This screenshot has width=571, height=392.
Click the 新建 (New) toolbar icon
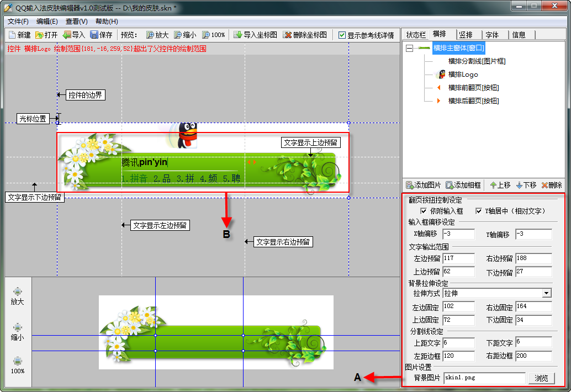pos(20,35)
